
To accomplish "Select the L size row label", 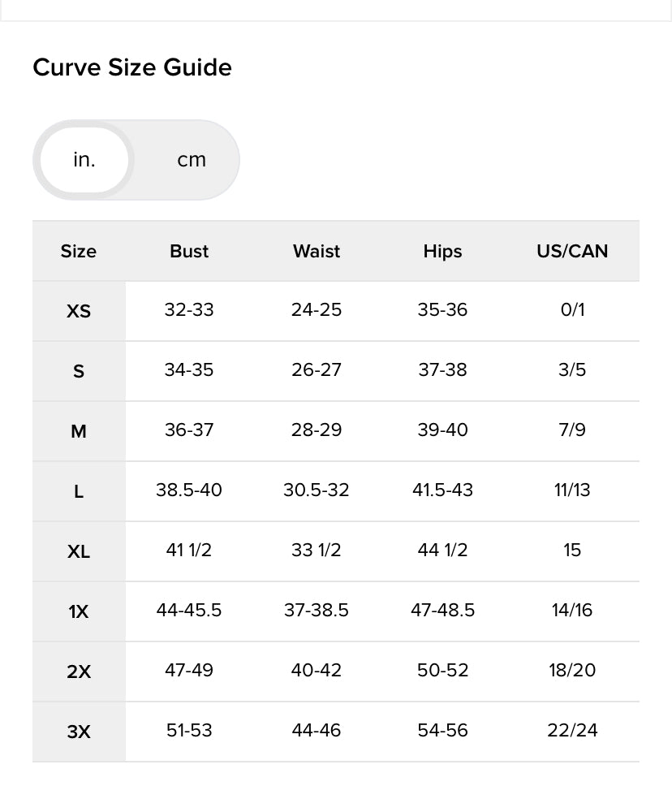I will (79, 492).
